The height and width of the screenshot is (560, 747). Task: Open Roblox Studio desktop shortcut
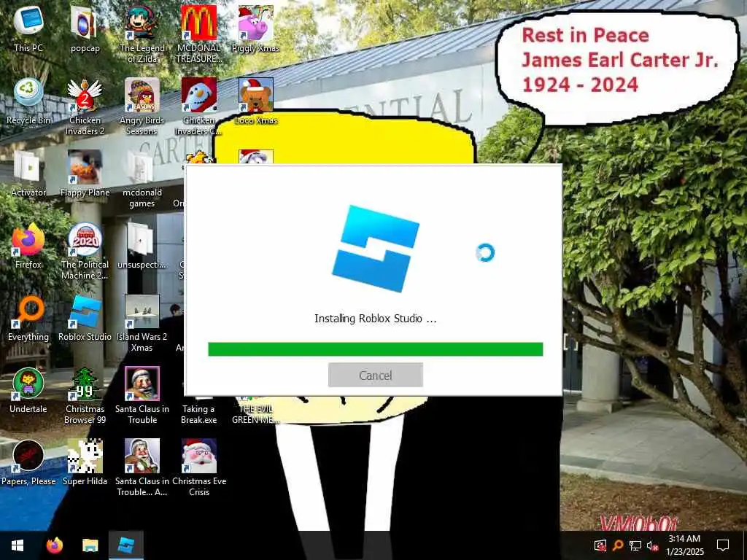[85, 318]
